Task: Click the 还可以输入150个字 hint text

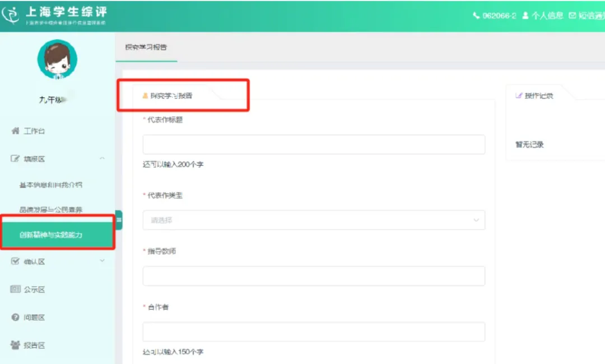Action: click(x=173, y=352)
